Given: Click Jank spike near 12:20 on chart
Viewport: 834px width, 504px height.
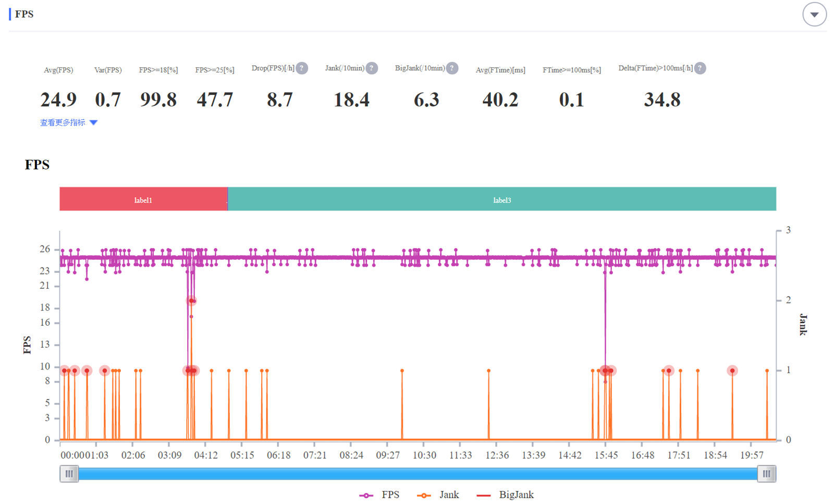Looking at the screenshot, I should [488, 371].
